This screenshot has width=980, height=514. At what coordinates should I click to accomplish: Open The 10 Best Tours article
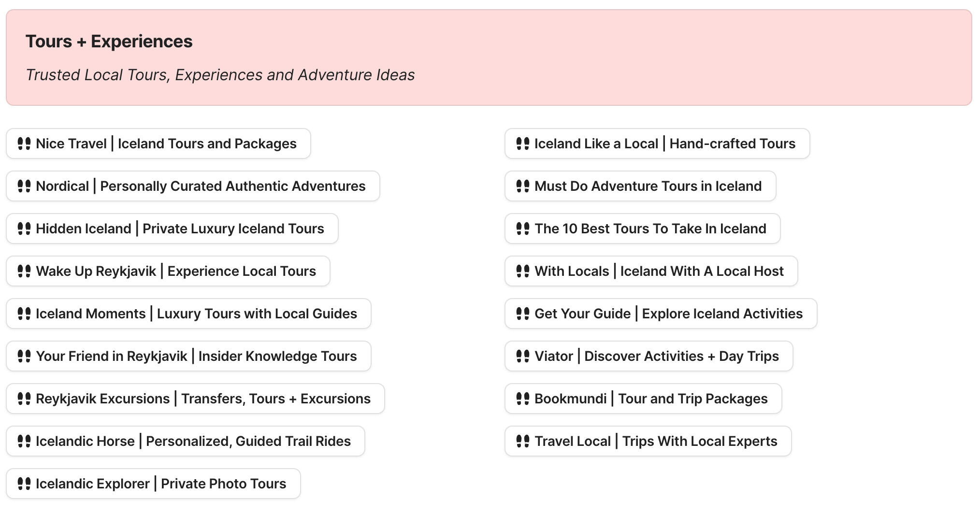pyautogui.click(x=650, y=228)
